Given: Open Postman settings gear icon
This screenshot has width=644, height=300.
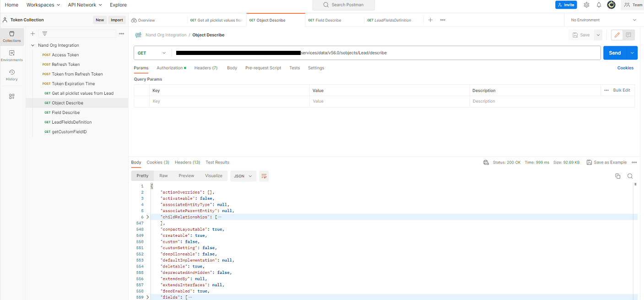Looking at the screenshot, I should click(x=586, y=5).
